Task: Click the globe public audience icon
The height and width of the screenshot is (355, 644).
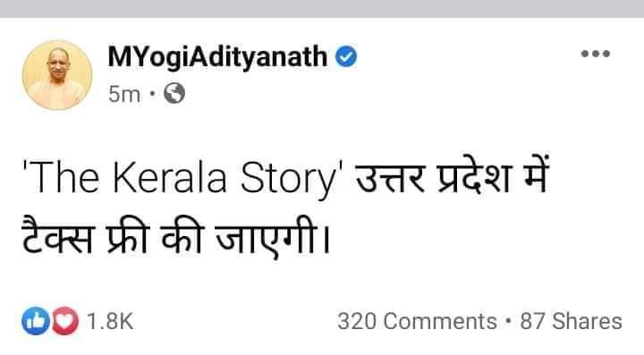Action: (174, 94)
